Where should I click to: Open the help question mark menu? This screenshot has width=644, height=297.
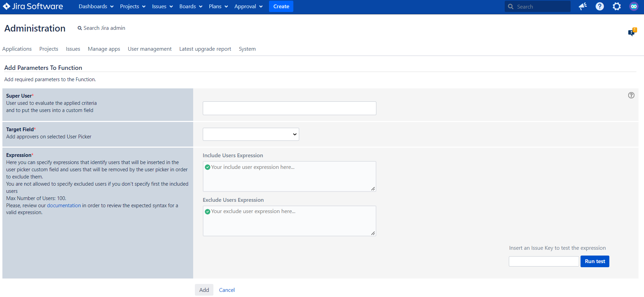600,7
